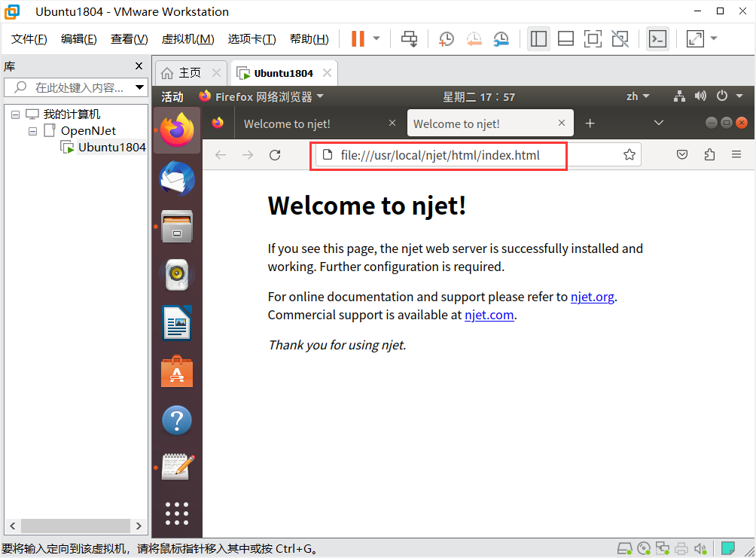Launch Thunderbird mail from the dock

(177, 178)
